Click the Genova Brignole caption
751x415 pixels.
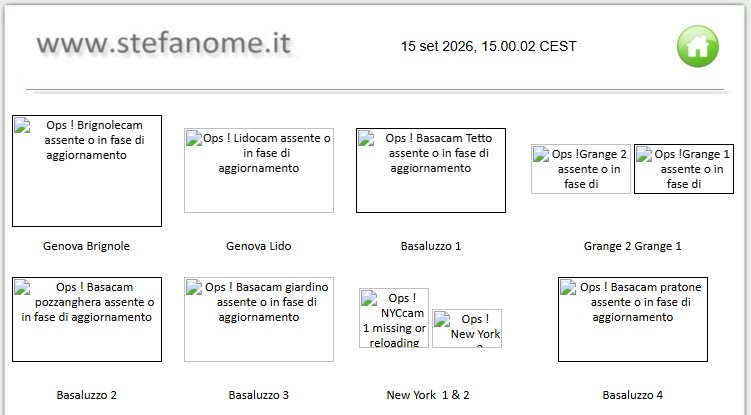point(86,246)
